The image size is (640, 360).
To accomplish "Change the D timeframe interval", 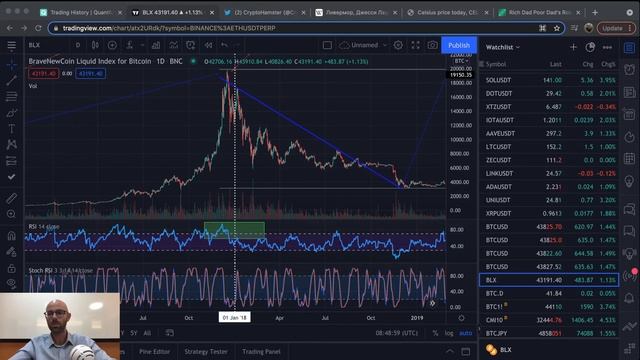I will pyautogui.click(x=78, y=45).
